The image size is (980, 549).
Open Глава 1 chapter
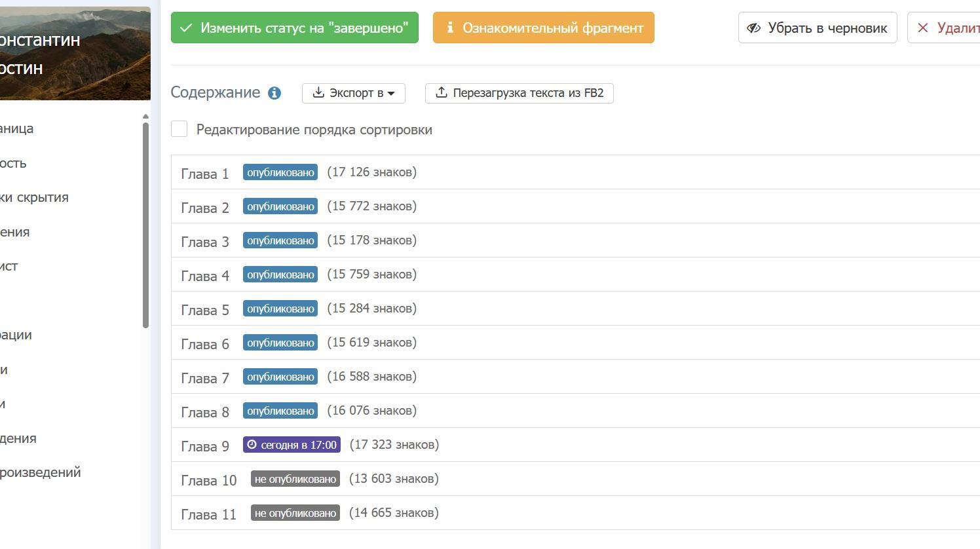(205, 174)
